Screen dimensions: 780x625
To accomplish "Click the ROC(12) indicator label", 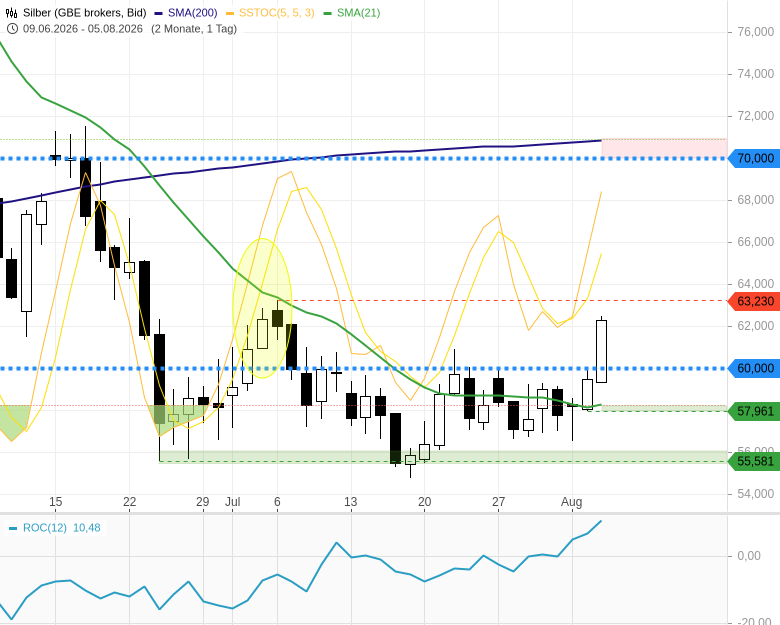I will click(x=45, y=527).
